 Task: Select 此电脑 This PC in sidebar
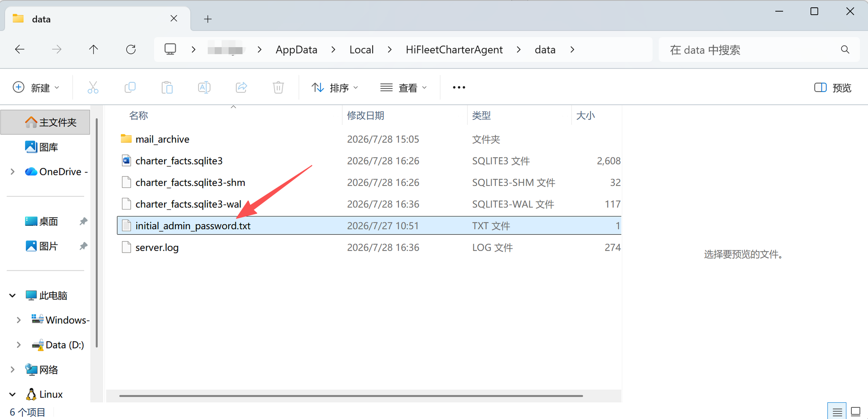(46, 296)
